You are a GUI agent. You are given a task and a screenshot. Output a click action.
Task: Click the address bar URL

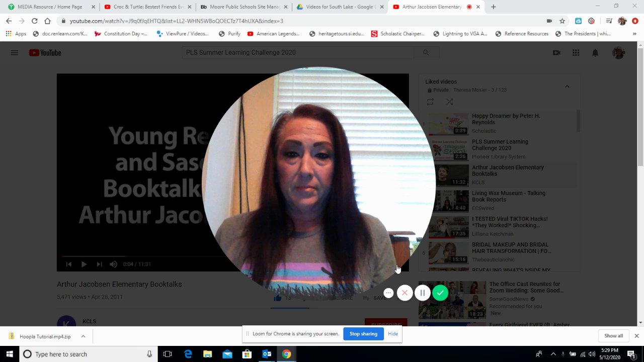pyautogui.click(x=177, y=21)
